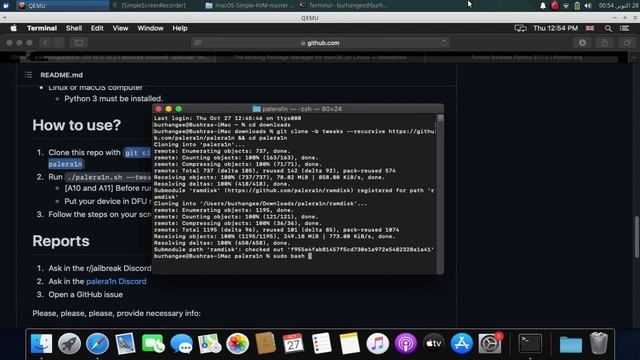Open FaceTime in the dock
The width and height of the screenshot is (640, 360).
pyautogui.click(x=153, y=343)
